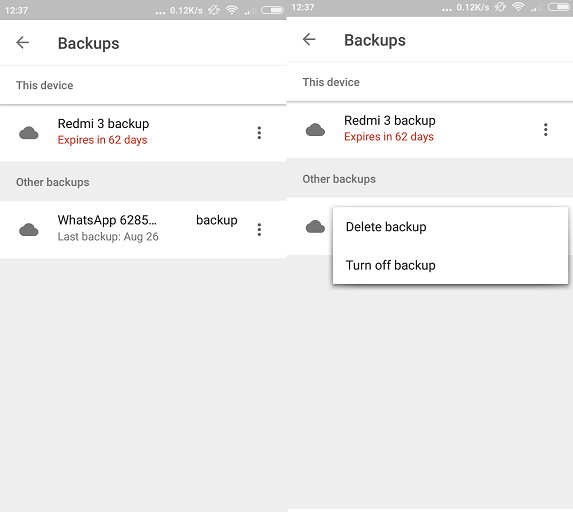
Task: Tap Wi-Fi icon in right status bar
Action: 518,7
